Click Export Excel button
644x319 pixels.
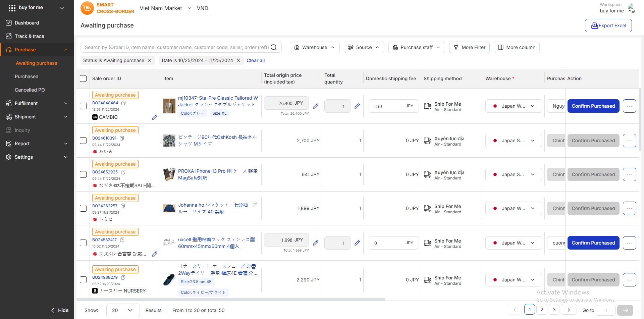(x=608, y=25)
